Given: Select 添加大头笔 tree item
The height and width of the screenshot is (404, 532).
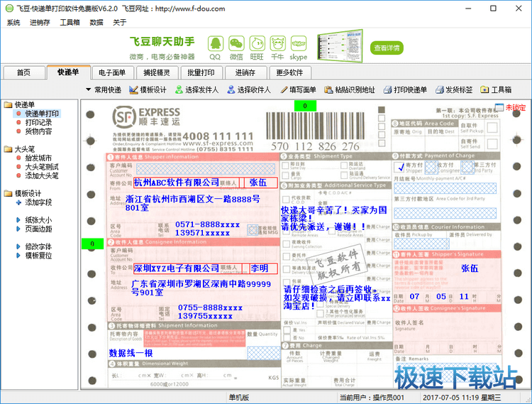Looking at the screenshot, I should pyautogui.click(x=42, y=175).
